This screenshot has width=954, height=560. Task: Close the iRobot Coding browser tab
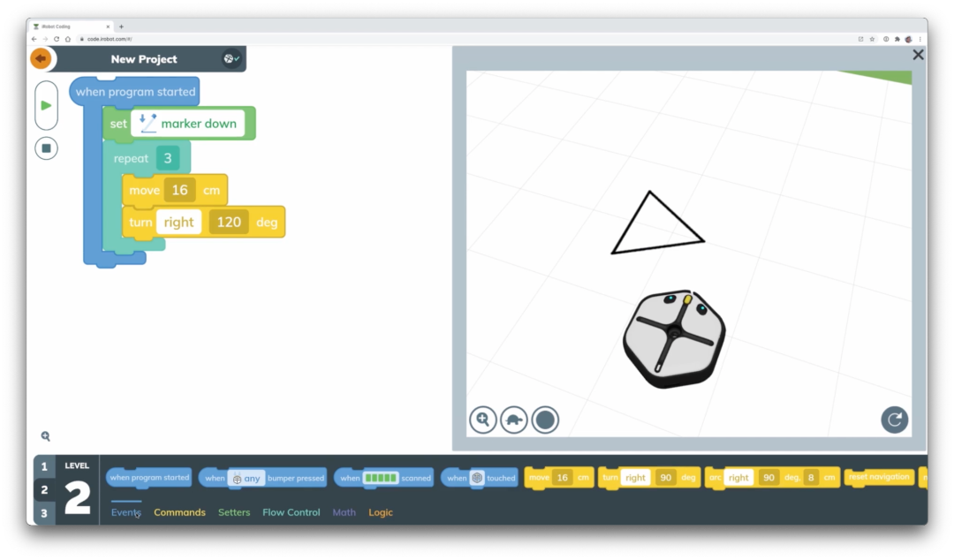tap(109, 26)
